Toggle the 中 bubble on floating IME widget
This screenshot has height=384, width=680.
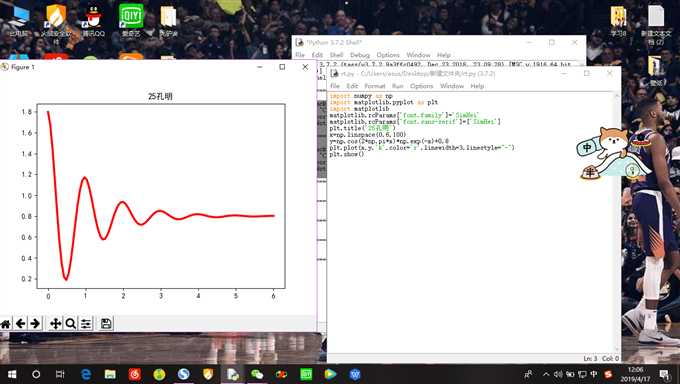pos(587,148)
